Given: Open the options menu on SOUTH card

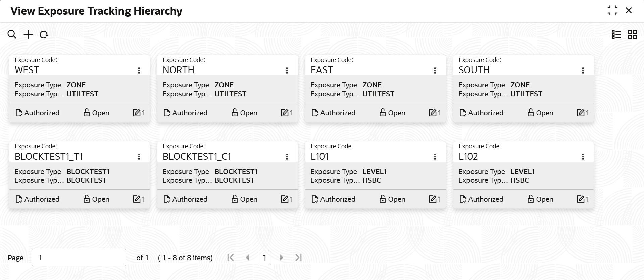Looking at the screenshot, I should pyautogui.click(x=583, y=70).
